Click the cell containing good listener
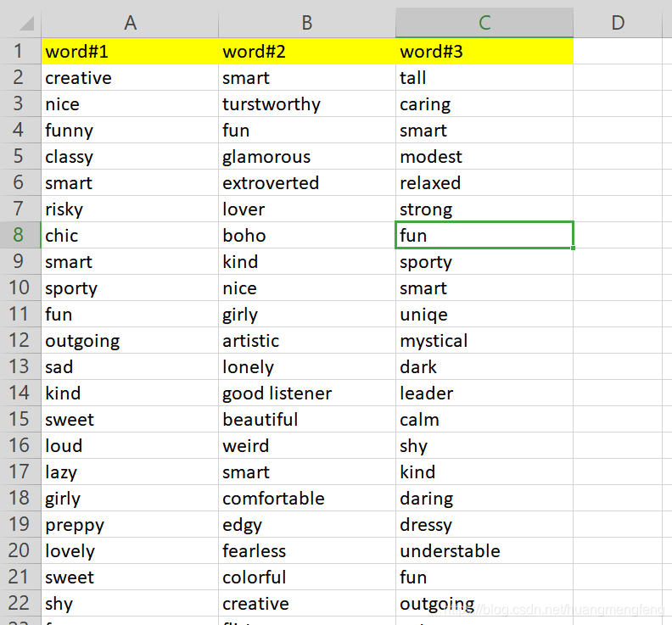 [x=307, y=393]
